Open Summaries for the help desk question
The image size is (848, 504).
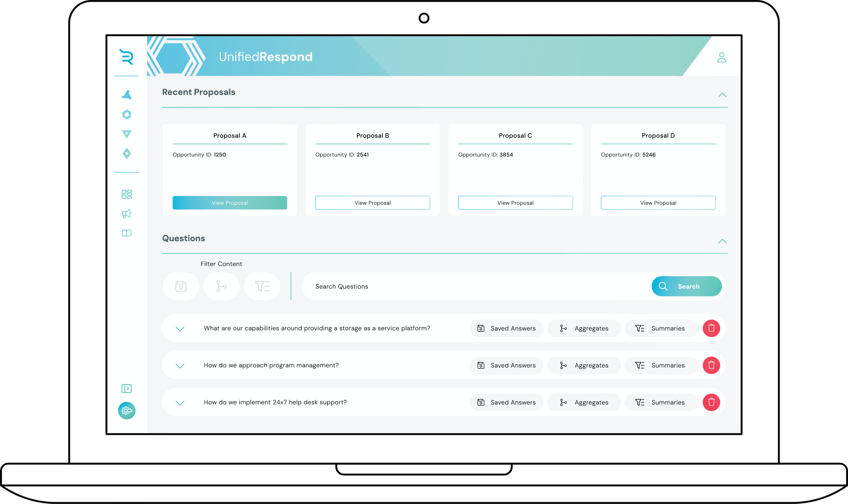point(661,402)
